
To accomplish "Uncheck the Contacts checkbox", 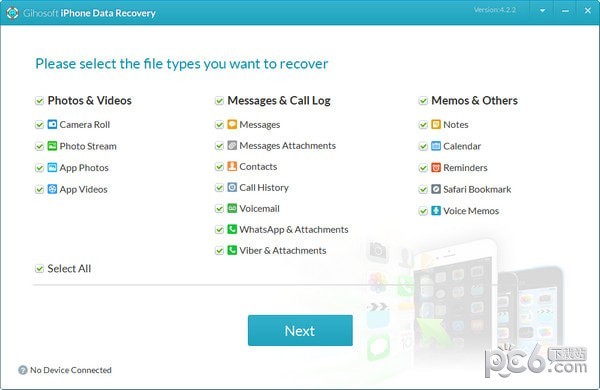I will click(219, 167).
